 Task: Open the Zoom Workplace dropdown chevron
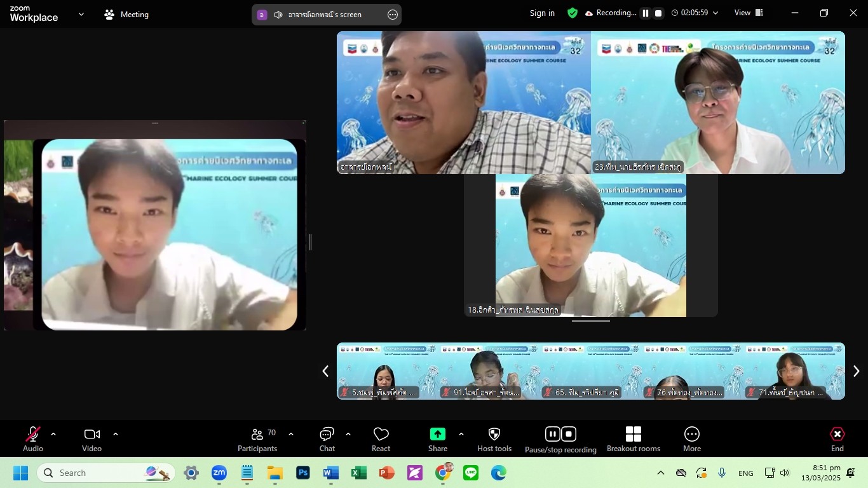[81, 14]
